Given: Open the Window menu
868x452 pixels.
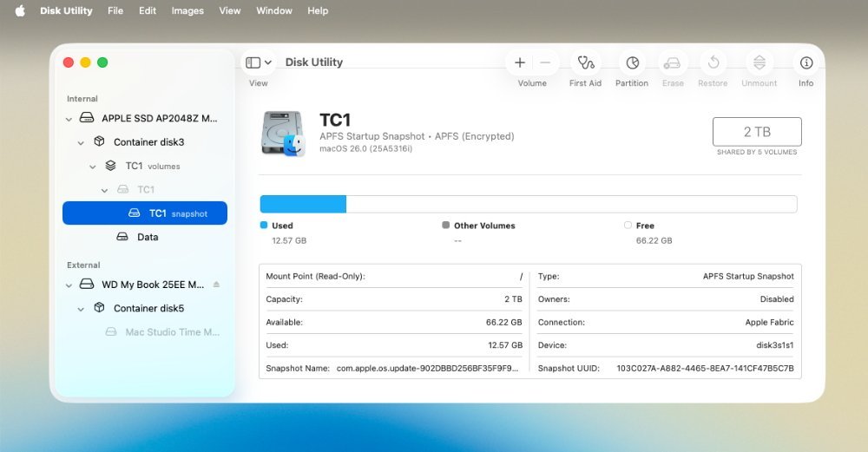Looking at the screenshot, I should 274,10.
